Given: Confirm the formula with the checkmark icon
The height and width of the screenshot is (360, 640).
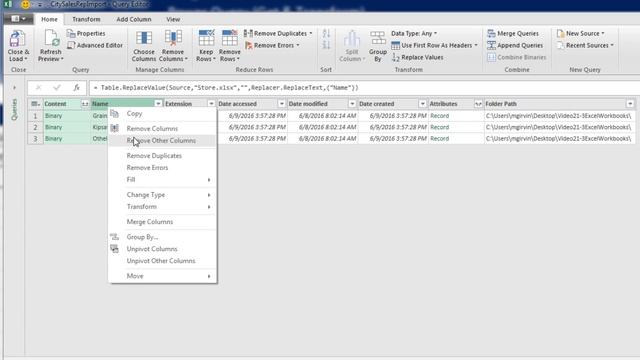Looking at the screenshot, I should [x=57, y=88].
